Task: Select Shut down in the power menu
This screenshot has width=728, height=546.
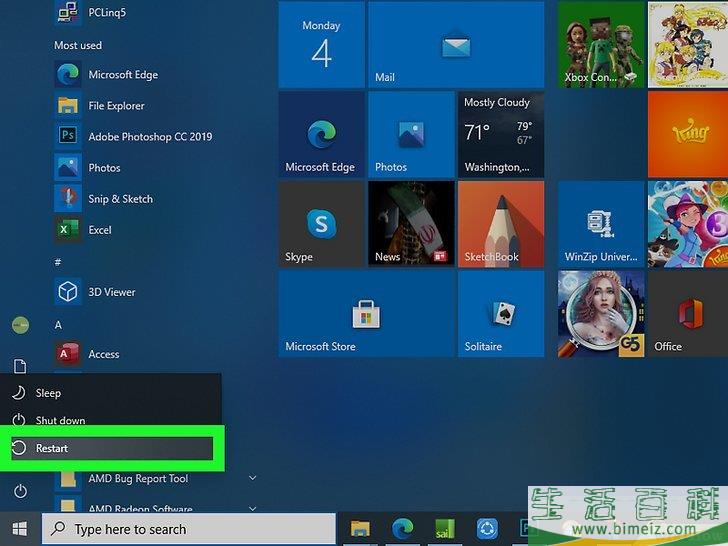Action: (x=110, y=420)
